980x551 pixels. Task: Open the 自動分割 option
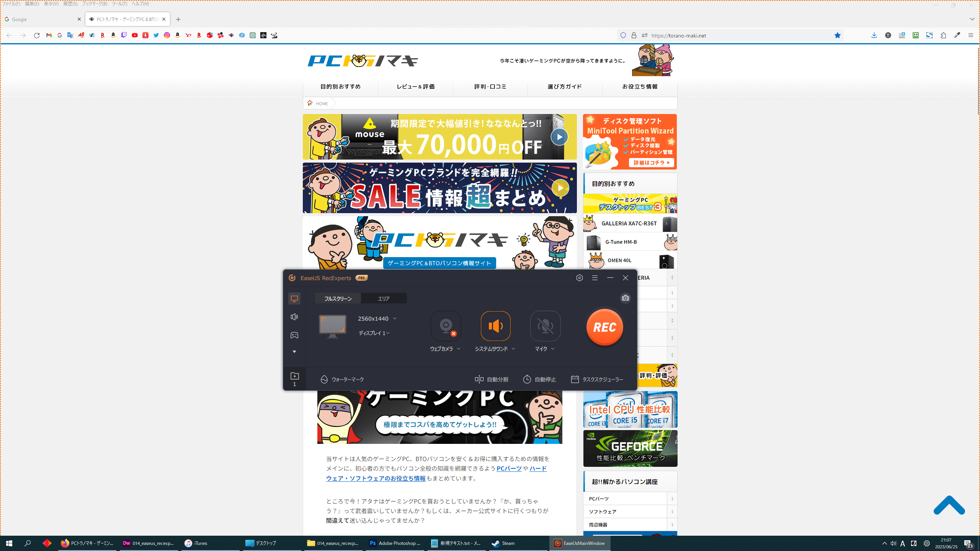click(x=491, y=379)
